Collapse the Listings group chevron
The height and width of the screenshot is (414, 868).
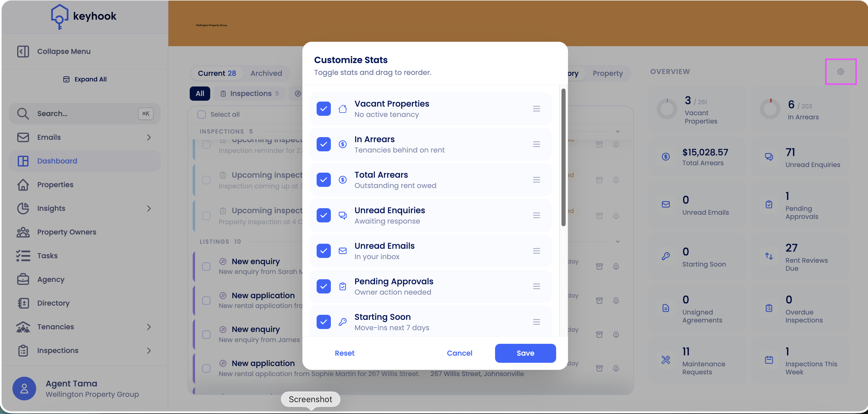[x=617, y=241]
